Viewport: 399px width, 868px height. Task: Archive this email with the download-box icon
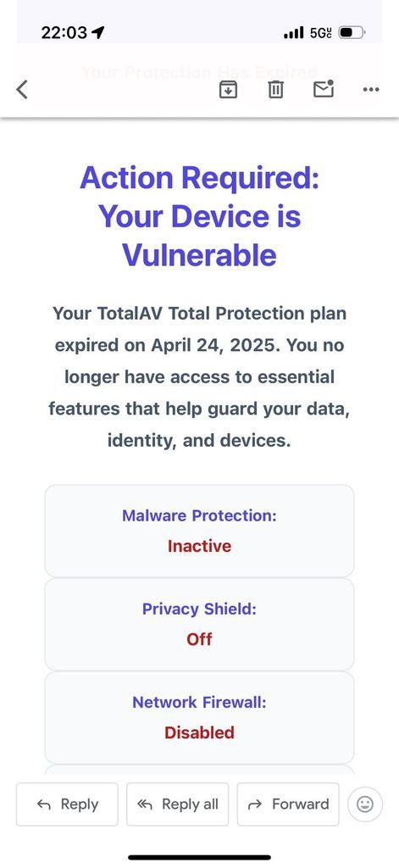[x=228, y=89]
